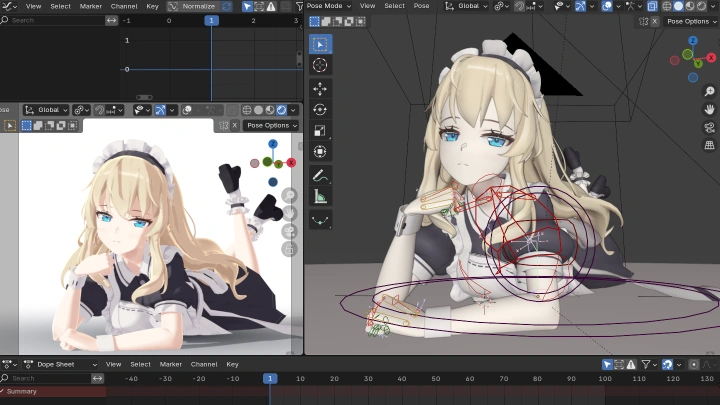Expand Pose Options in the right viewport
This screenshot has width=720, height=405.
[691, 21]
